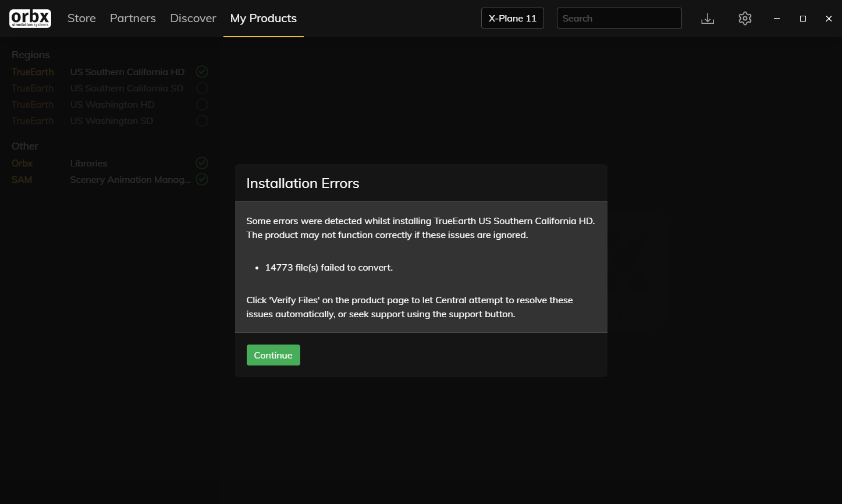Click installed checkmark for Scenery Animation Manager

point(202,179)
